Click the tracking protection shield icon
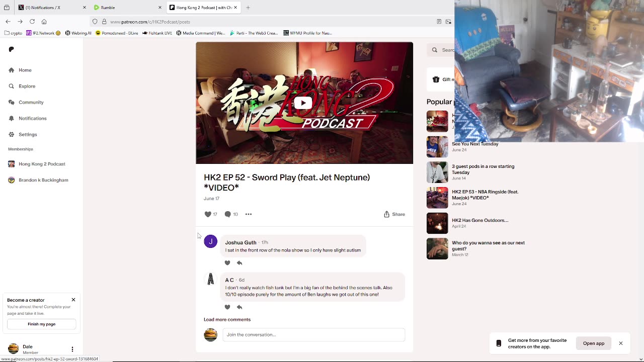This screenshot has width=644, height=362. 95,22
